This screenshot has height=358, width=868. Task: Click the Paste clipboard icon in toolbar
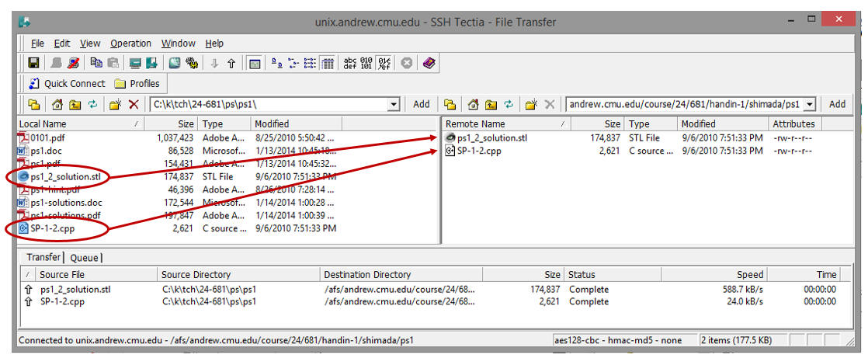tap(113, 63)
